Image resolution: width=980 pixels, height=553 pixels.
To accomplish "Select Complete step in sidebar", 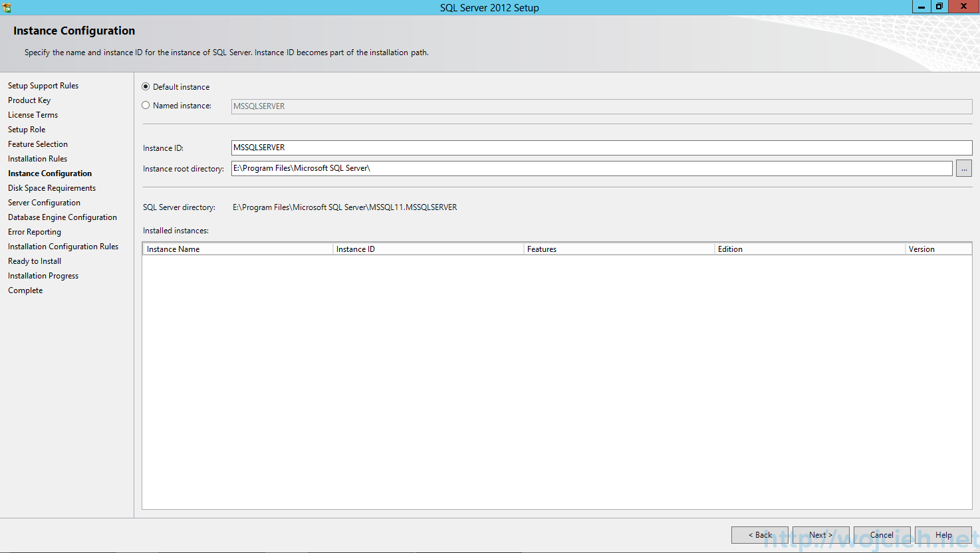I will (x=25, y=290).
